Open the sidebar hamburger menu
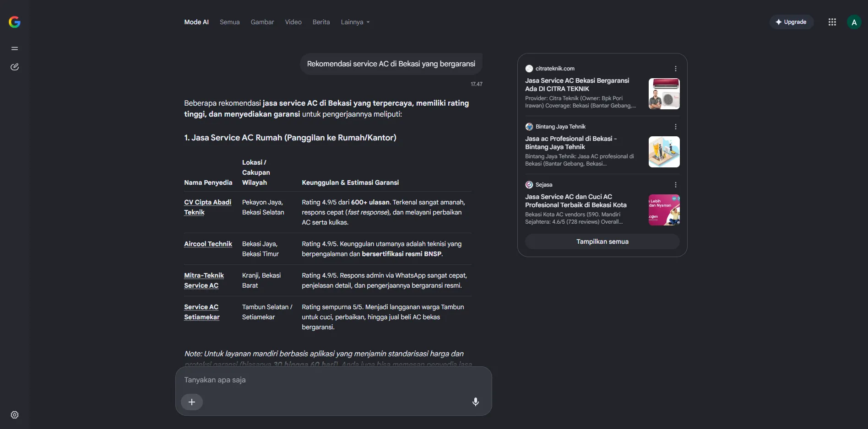The image size is (868, 429). click(x=15, y=48)
